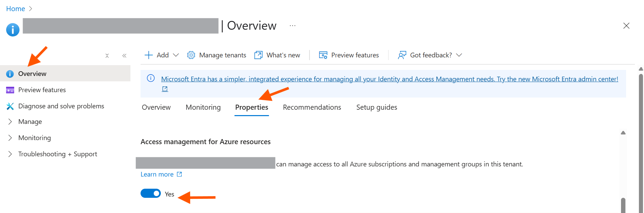644x213 pixels.
Task: Click the Preview features toolbar icon
Action: click(x=323, y=55)
